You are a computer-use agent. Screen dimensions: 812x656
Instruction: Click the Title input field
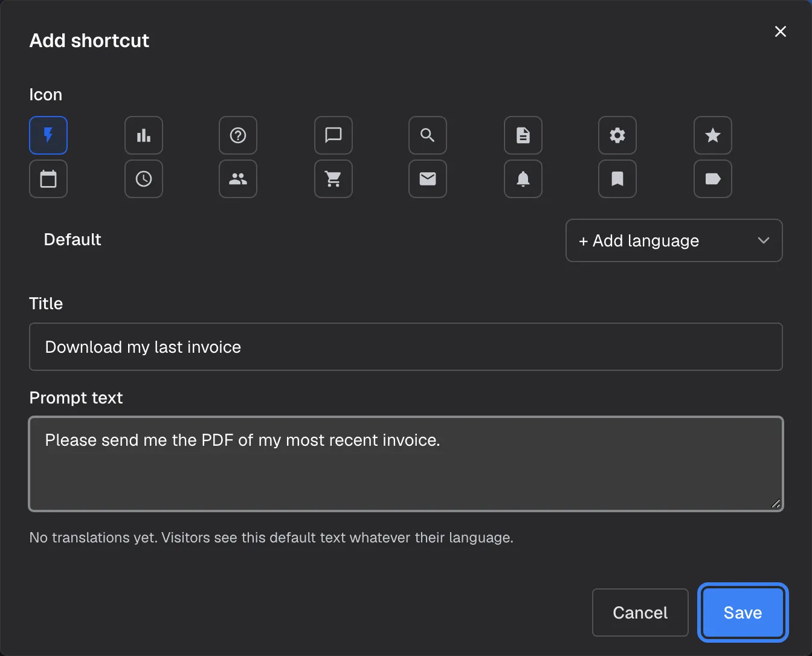tap(406, 347)
